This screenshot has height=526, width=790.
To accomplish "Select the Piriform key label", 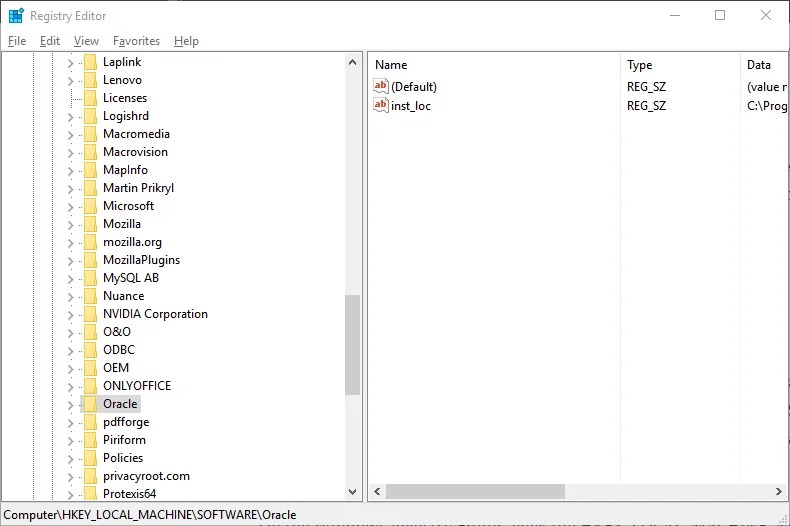I will (x=124, y=440).
